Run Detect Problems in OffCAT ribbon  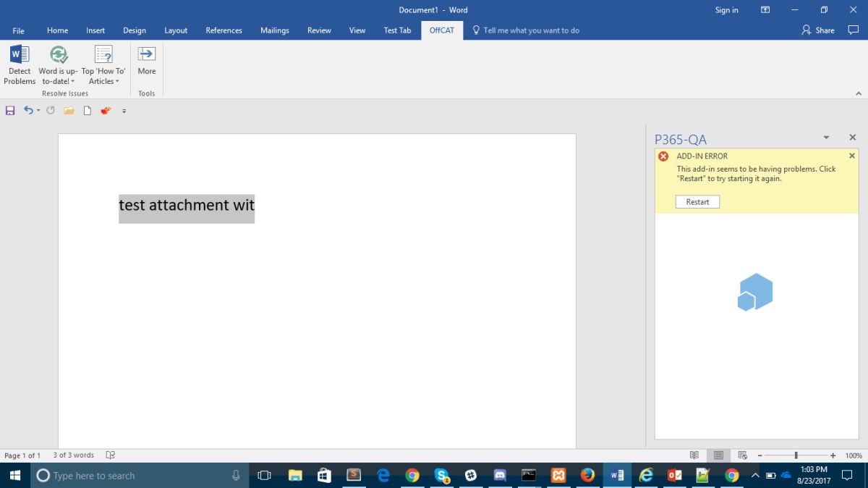pos(20,65)
